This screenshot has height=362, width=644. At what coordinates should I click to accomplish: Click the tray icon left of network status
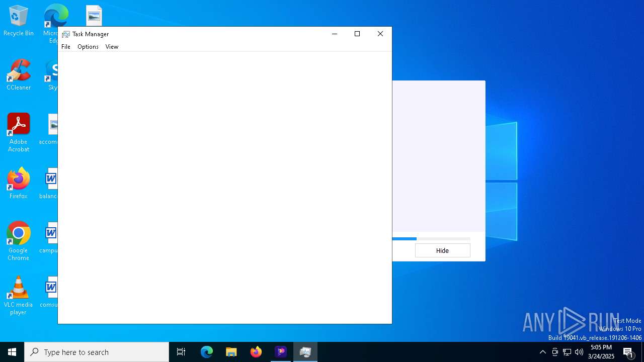coord(555,352)
